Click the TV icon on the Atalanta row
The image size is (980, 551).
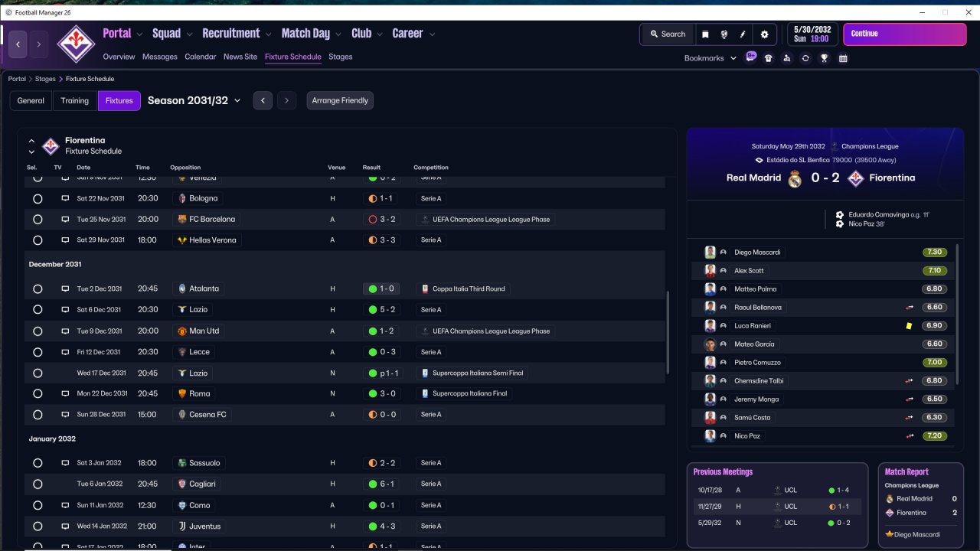[65, 289]
